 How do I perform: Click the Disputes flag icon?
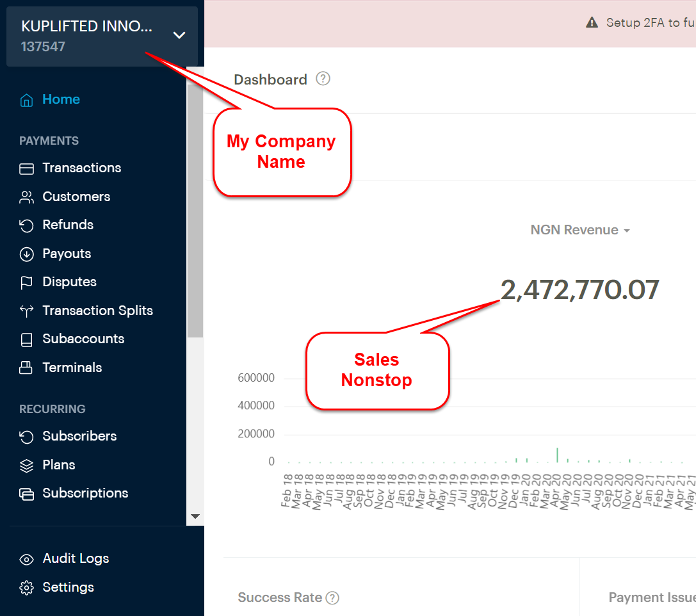(x=26, y=282)
